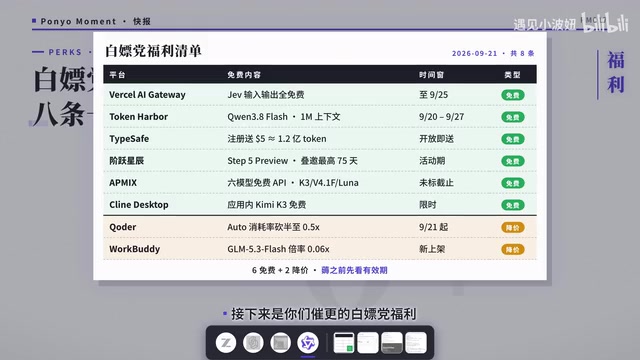640x360 pixels.
Task: Select the Token Harbor platform name
Action: coord(138,117)
